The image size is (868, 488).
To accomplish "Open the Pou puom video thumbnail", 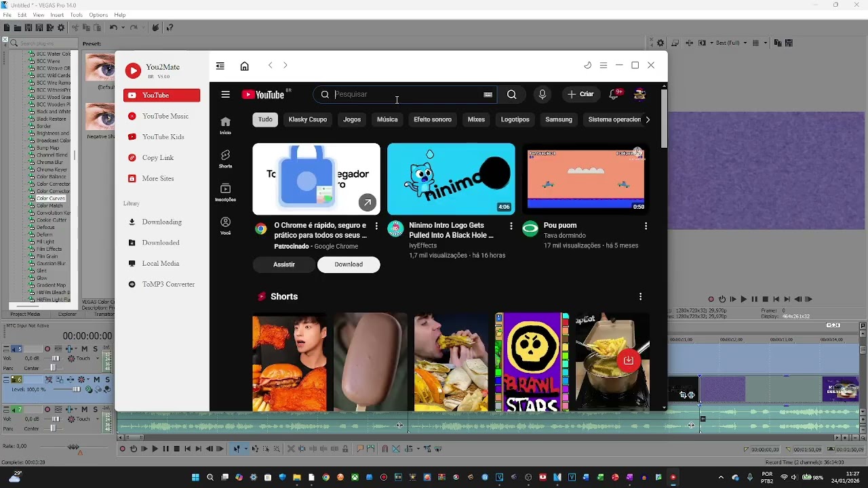I will [x=586, y=179].
